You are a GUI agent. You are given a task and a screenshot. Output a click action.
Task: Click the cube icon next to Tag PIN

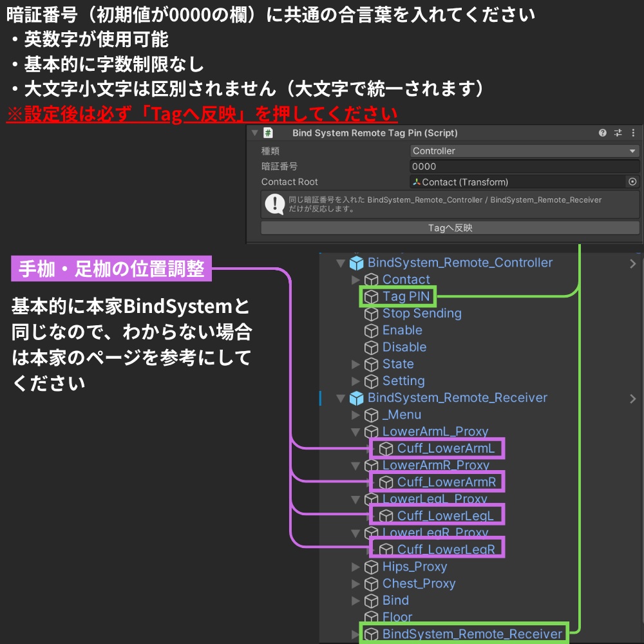372,296
